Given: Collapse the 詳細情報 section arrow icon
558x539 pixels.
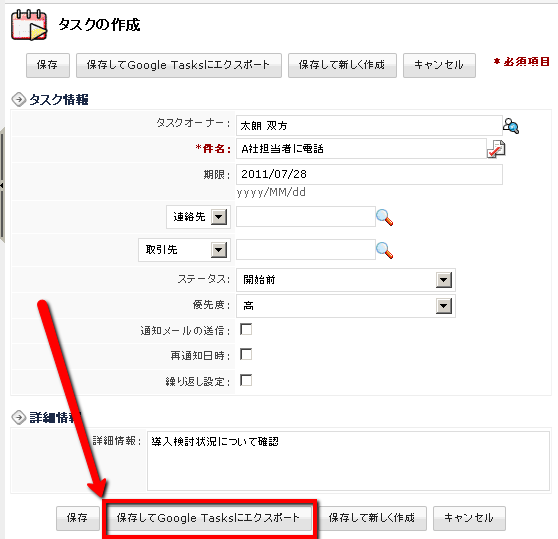Looking at the screenshot, I should 19,417.
